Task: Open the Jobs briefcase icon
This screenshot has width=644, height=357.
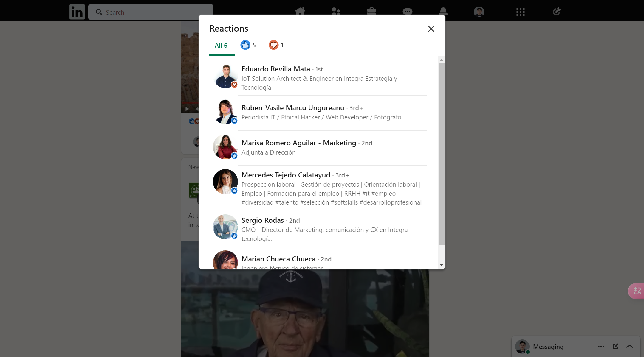Action: tap(371, 12)
